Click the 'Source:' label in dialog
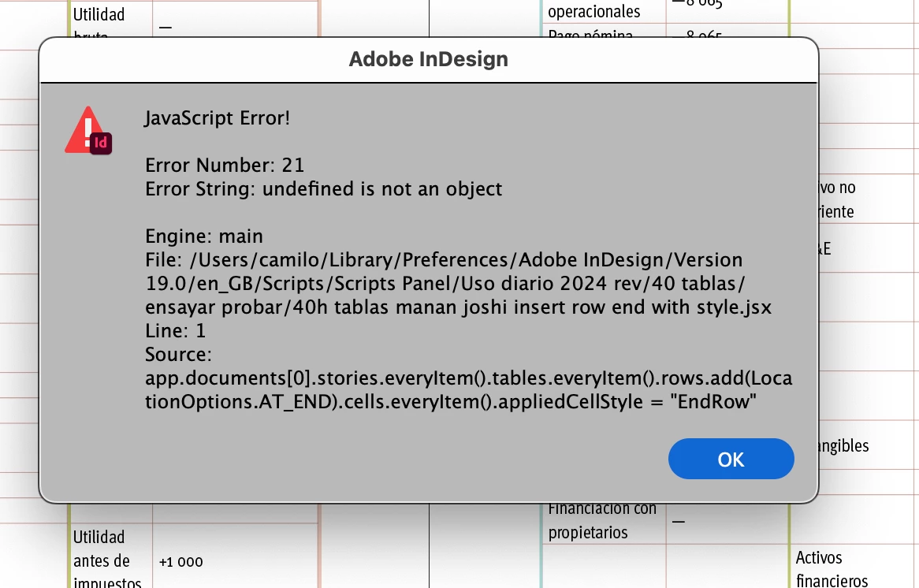 coord(178,354)
